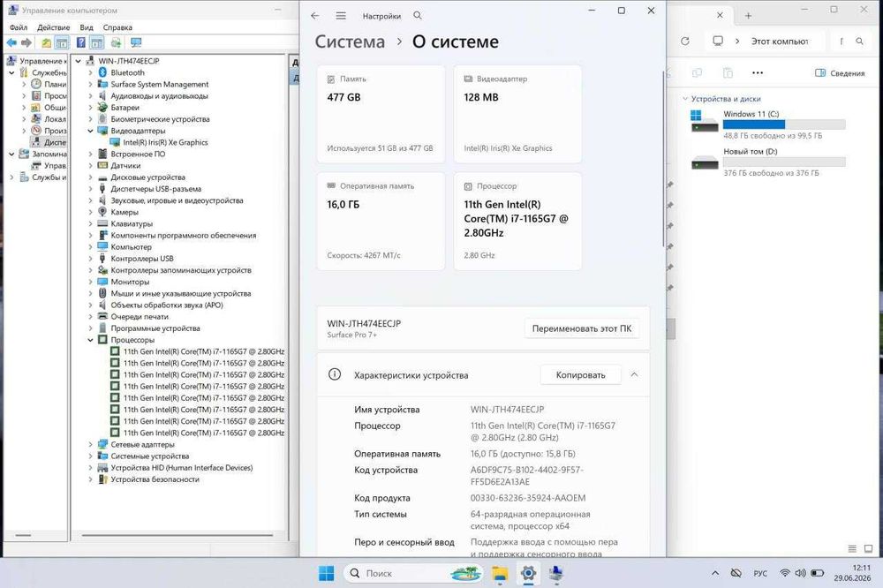Refresh the Explorer window

[685, 41]
